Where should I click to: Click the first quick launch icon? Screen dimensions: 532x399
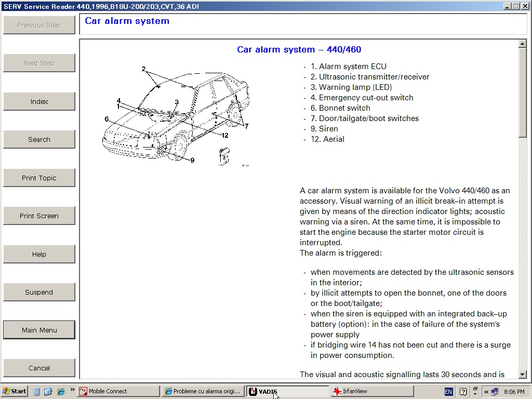(x=37, y=392)
